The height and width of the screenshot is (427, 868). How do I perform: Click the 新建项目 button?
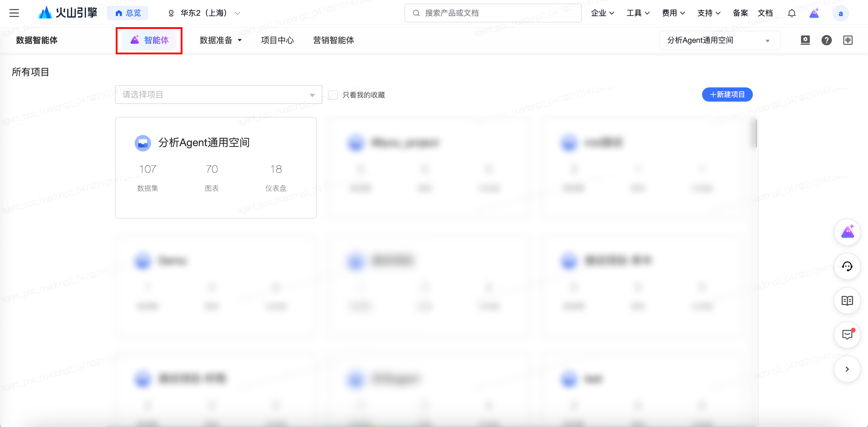[x=727, y=95]
